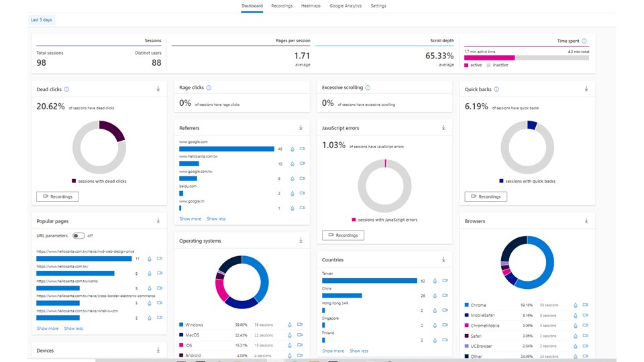Open recordings for www.google.com referrer
This screenshot has width=644, height=362.
(303, 149)
